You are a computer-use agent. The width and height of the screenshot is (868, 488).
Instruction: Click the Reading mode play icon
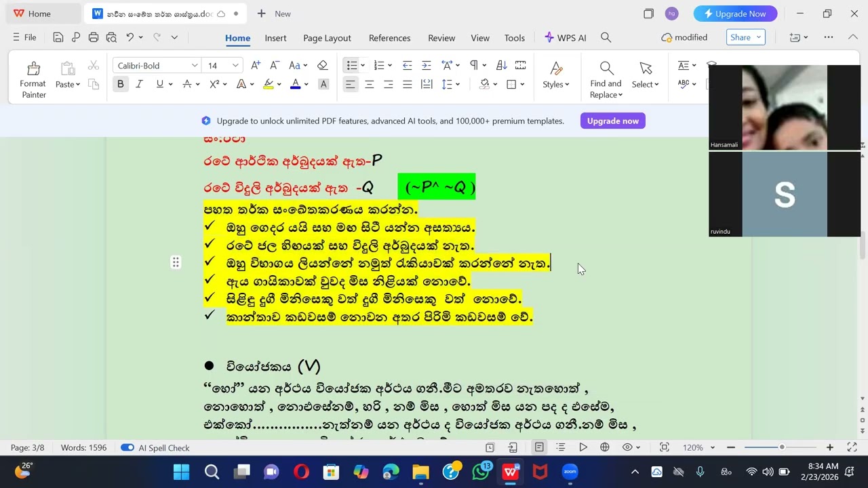[583, 447]
